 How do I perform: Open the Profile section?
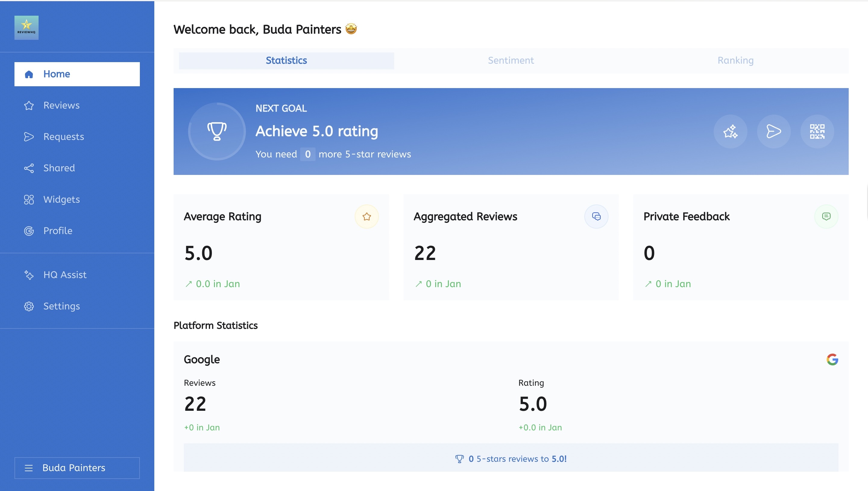pos(58,231)
